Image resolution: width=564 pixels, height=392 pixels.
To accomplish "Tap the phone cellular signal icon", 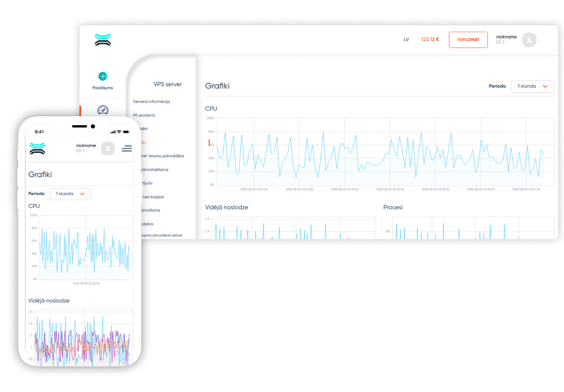I will [113, 132].
